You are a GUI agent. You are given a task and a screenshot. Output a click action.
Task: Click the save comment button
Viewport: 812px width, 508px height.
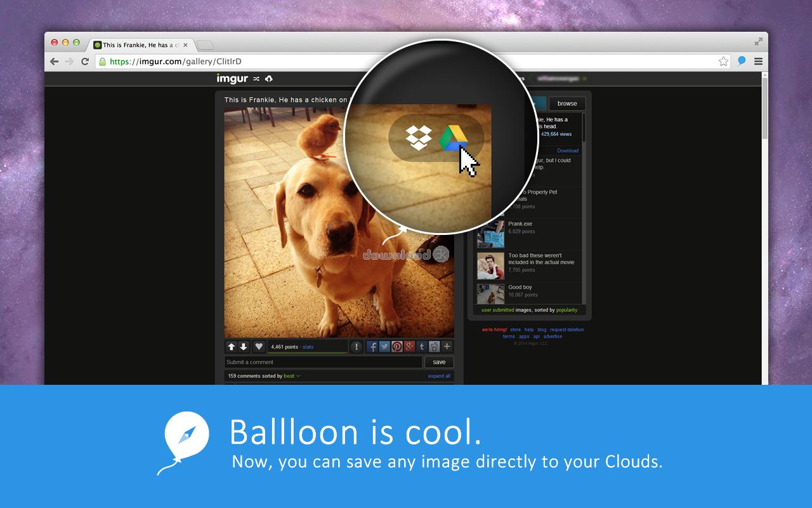click(x=439, y=362)
